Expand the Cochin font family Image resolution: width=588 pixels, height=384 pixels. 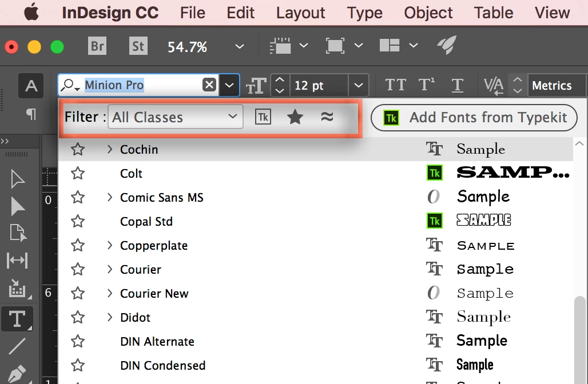pos(109,149)
